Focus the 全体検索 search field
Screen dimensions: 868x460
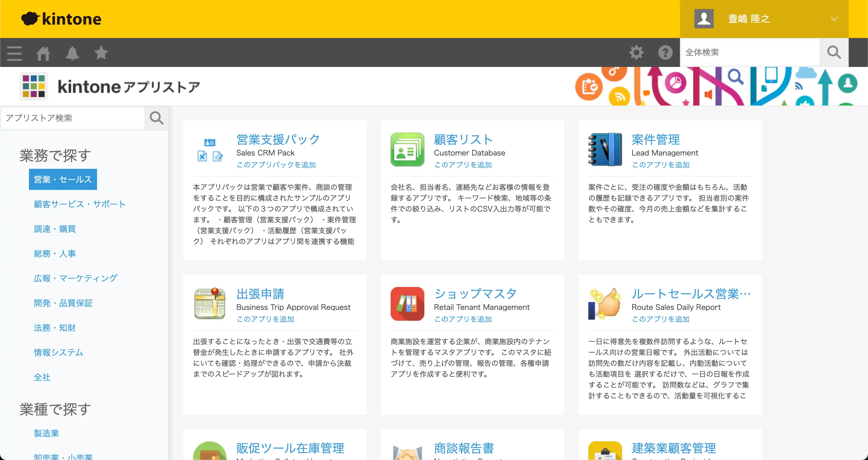750,52
